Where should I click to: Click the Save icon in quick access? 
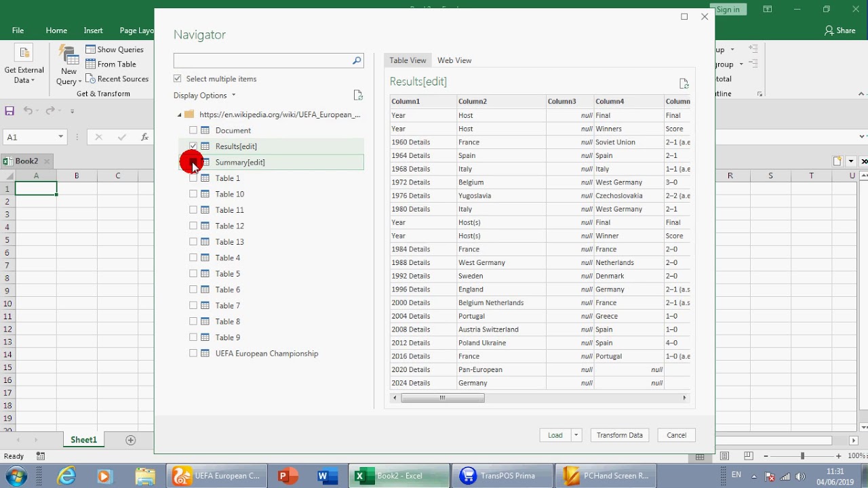pos(9,110)
